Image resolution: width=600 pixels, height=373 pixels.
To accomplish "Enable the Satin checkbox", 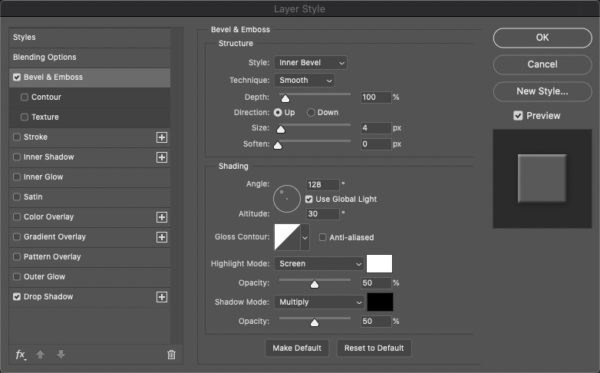I will point(17,197).
